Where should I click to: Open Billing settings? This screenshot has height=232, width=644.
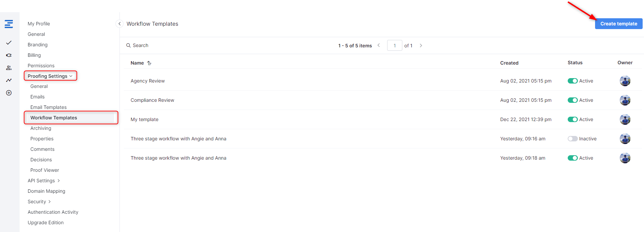34,55
